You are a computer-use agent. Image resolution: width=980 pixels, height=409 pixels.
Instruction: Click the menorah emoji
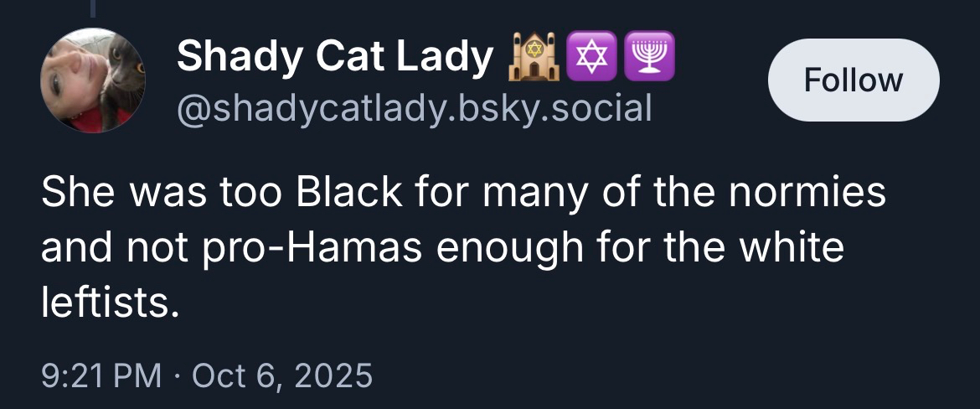coord(648,57)
